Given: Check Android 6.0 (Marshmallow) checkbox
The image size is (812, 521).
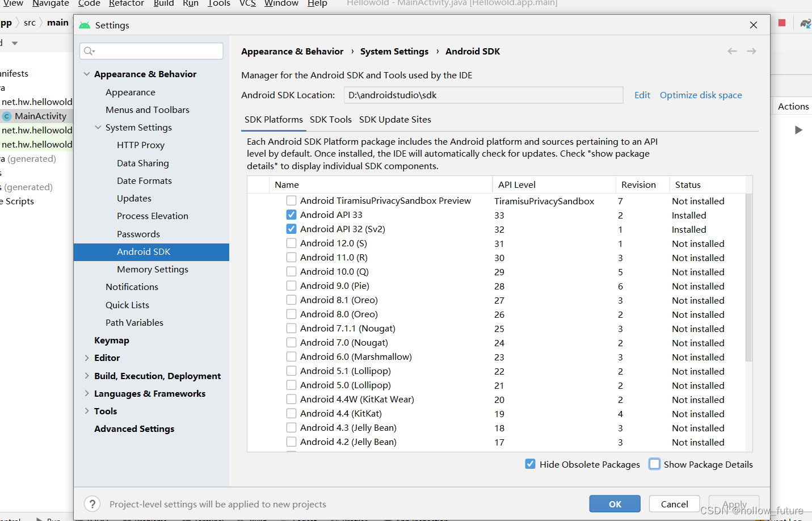Looking at the screenshot, I should 291,356.
